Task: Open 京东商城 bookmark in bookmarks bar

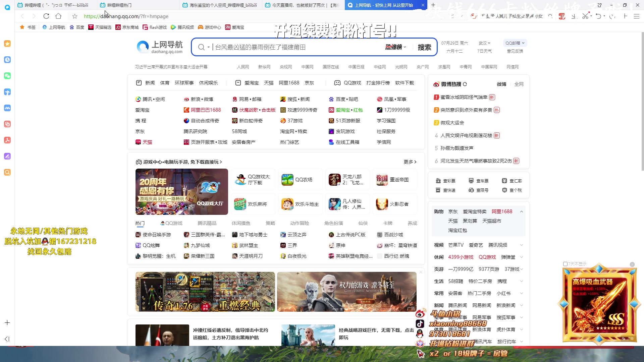Action: coord(127,27)
